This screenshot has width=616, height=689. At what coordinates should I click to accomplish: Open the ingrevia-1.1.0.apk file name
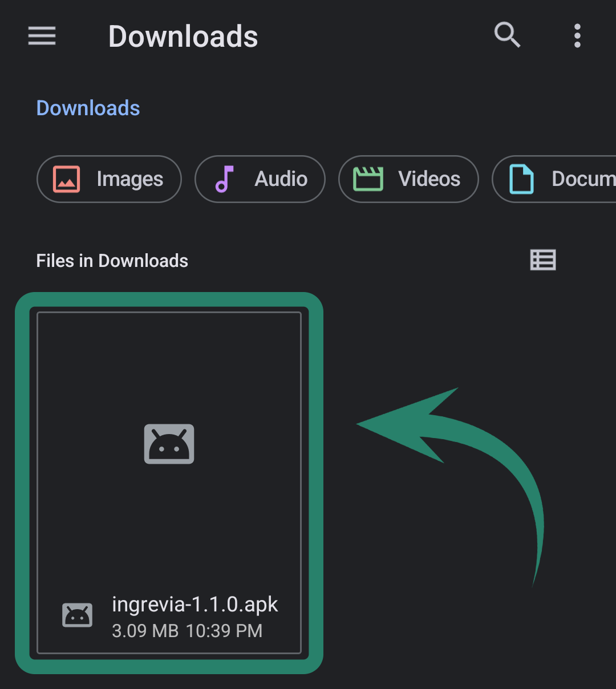coord(195,604)
